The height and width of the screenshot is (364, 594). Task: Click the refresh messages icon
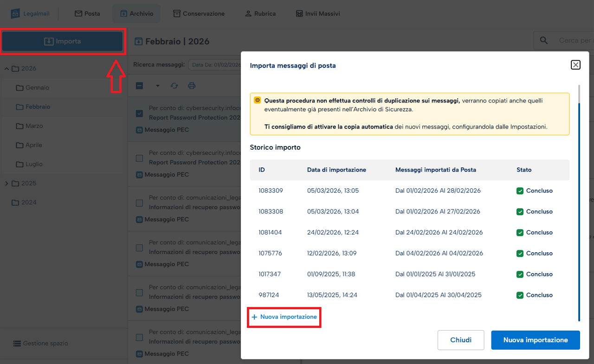[174, 86]
